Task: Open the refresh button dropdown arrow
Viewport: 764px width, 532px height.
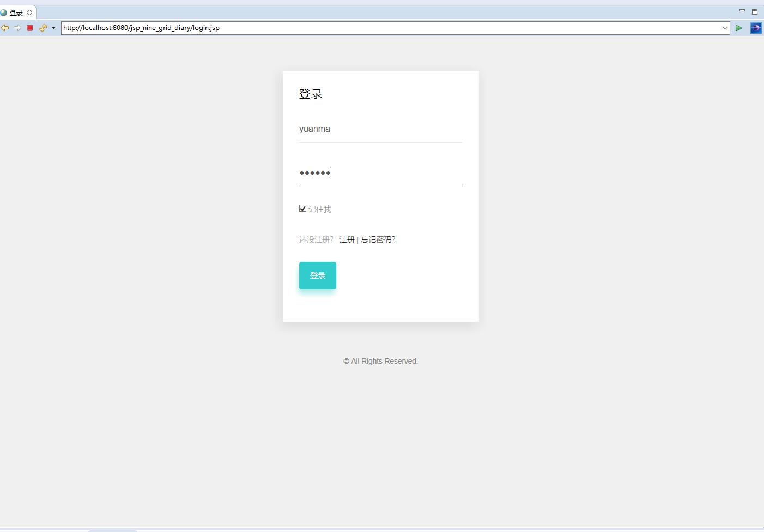Action: (x=53, y=28)
